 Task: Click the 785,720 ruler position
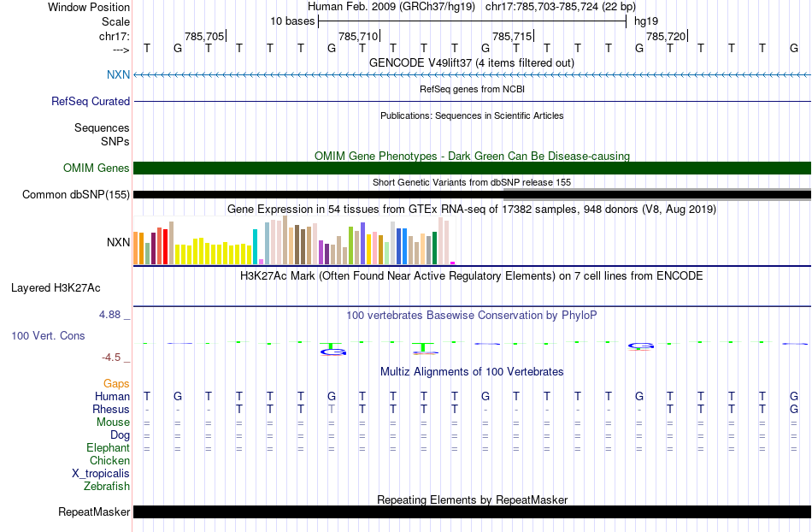tap(666, 36)
